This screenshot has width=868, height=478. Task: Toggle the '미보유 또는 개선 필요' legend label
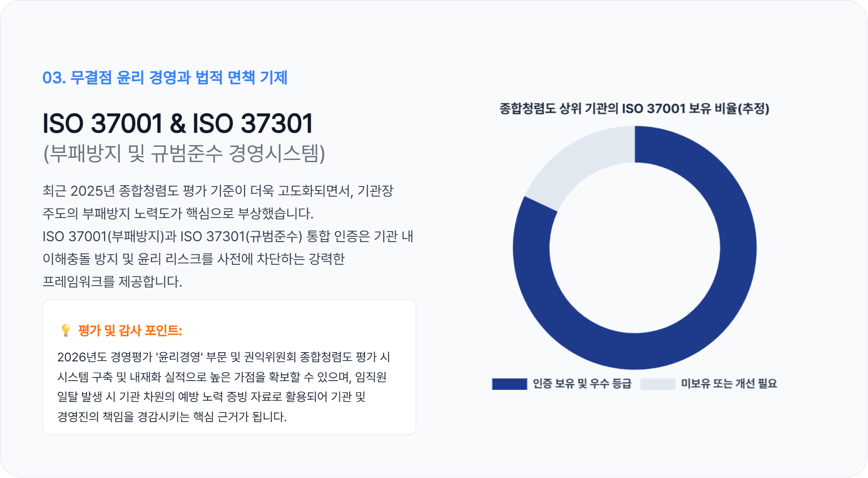[729, 384]
